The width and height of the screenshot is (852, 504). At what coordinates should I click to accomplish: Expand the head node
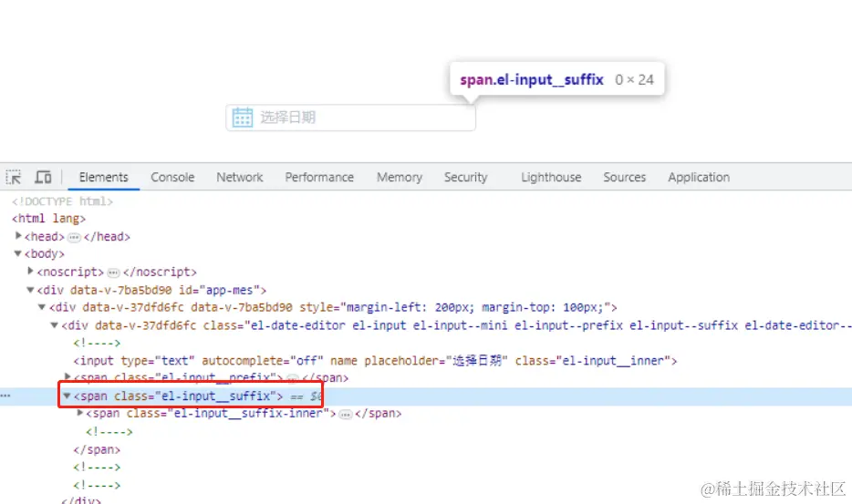click(18, 236)
